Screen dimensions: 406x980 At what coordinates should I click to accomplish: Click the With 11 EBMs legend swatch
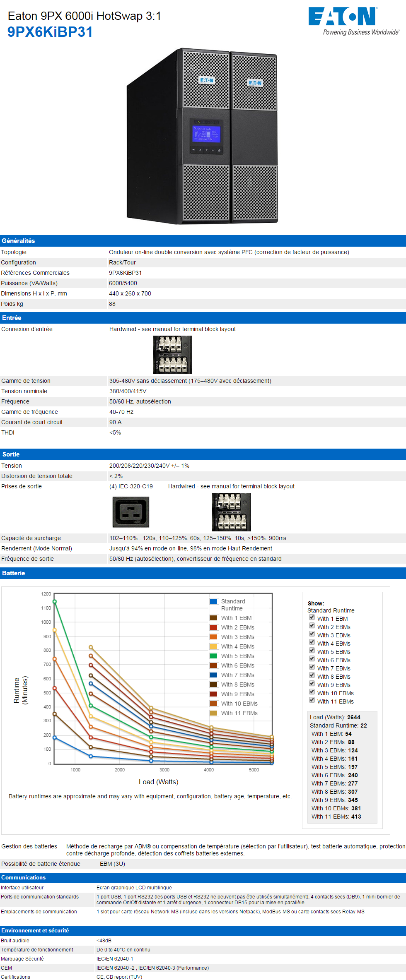214,713
